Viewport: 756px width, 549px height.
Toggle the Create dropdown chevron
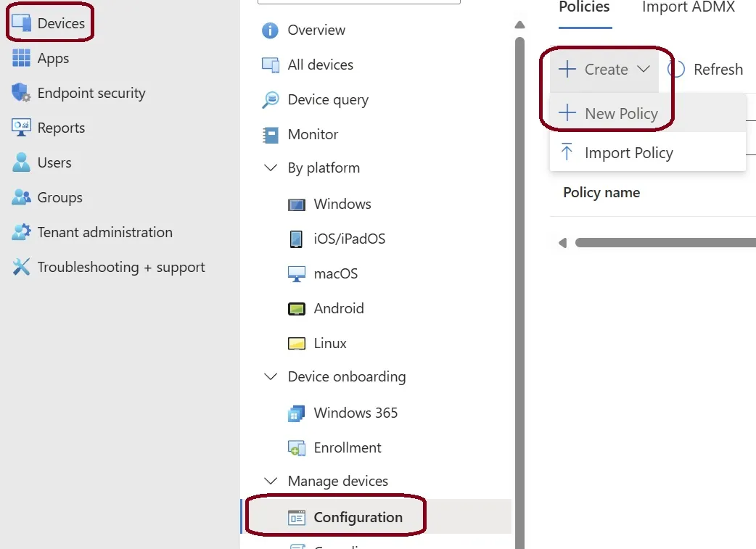pos(643,69)
